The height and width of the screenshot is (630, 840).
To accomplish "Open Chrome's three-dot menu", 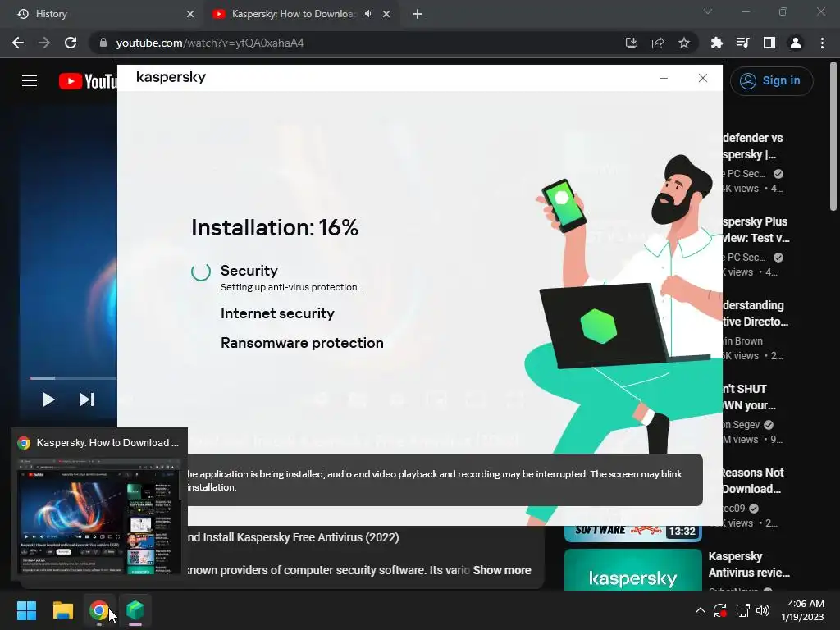I will coord(822,43).
